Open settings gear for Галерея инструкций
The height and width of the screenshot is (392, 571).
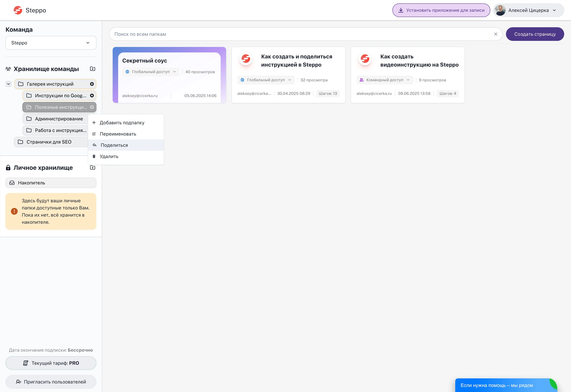[x=92, y=84]
